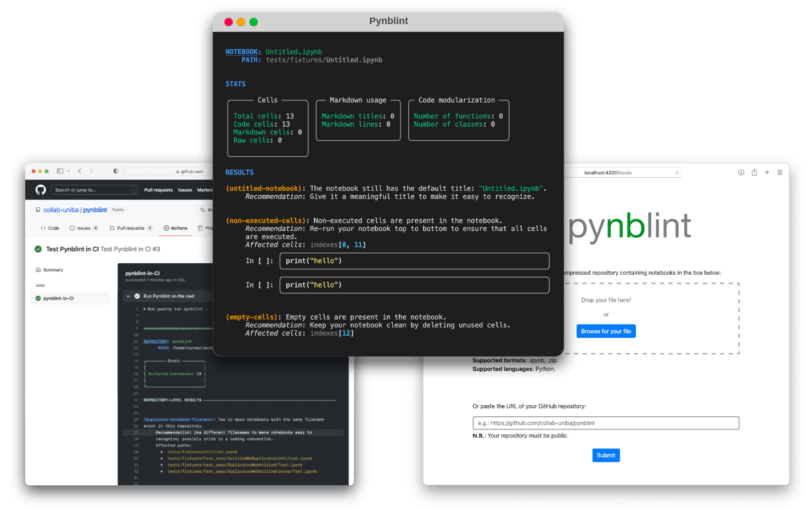Focus the 'Search or jump to...' field
The width and height of the screenshot is (812, 510).
95,190
